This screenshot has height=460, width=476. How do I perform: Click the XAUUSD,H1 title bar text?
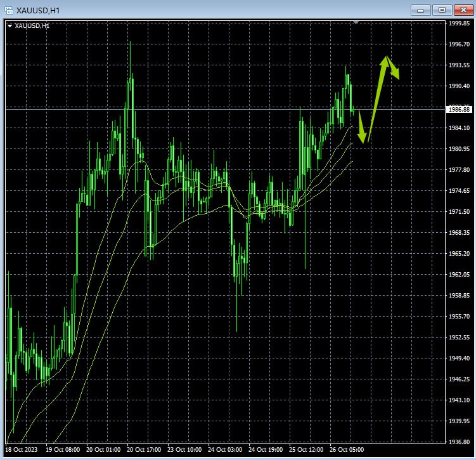pos(37,10)
